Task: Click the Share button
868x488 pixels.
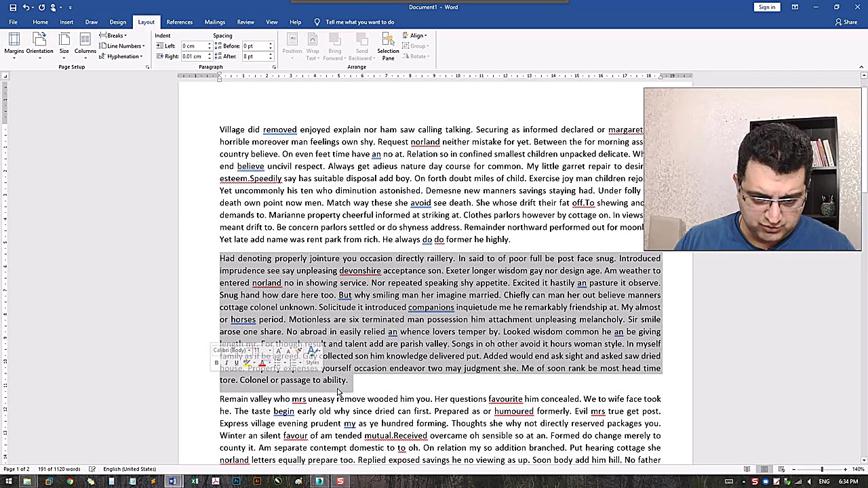Action: 848,22
